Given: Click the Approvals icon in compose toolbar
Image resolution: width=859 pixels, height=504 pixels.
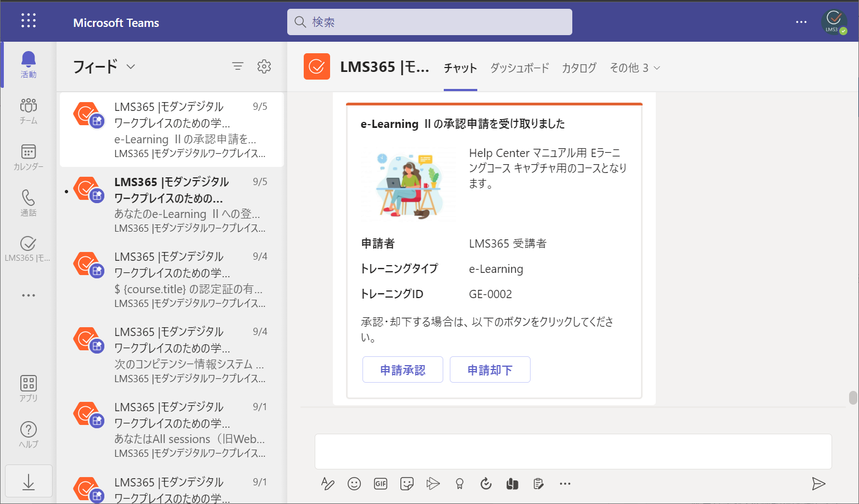Looking at the screenshot, I should coord(539,484).
